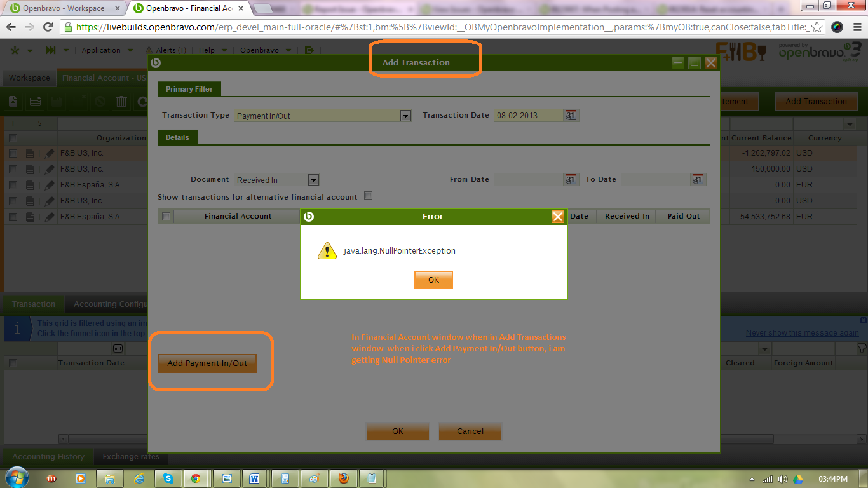The image size is (868, 488).
Task: Close the Error dialog with its X
Action: [558, 217]
